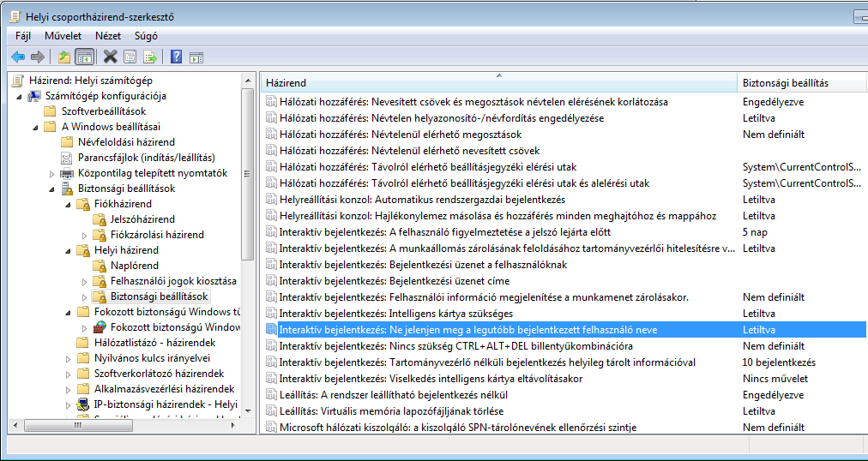
Task: Select Alkalmazásvezérlési házirendek tree item
Action: pos(164,388)
